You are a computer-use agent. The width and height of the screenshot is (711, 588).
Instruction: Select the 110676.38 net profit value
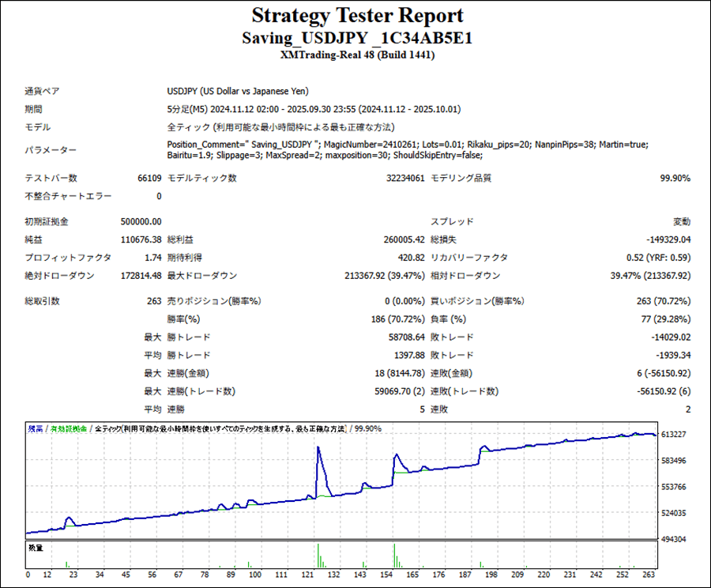136,239
